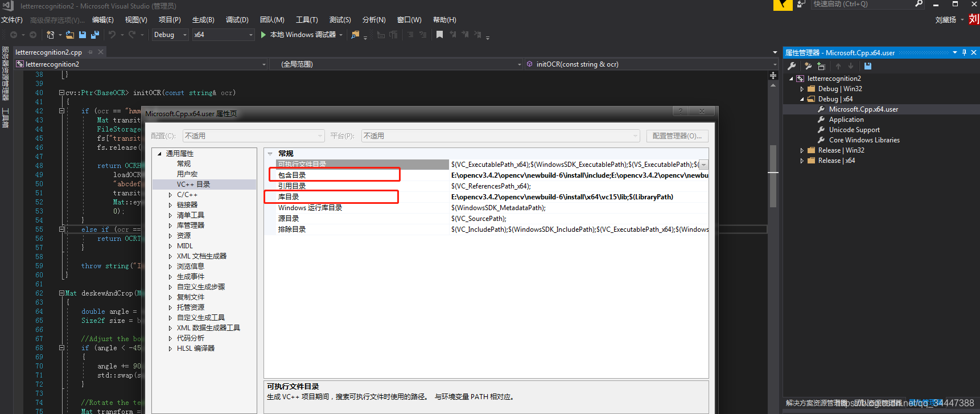This screenshot has height=414, width=980.
Task: Click the Navigate Backward arrow icon
Action: coord(14,35)
